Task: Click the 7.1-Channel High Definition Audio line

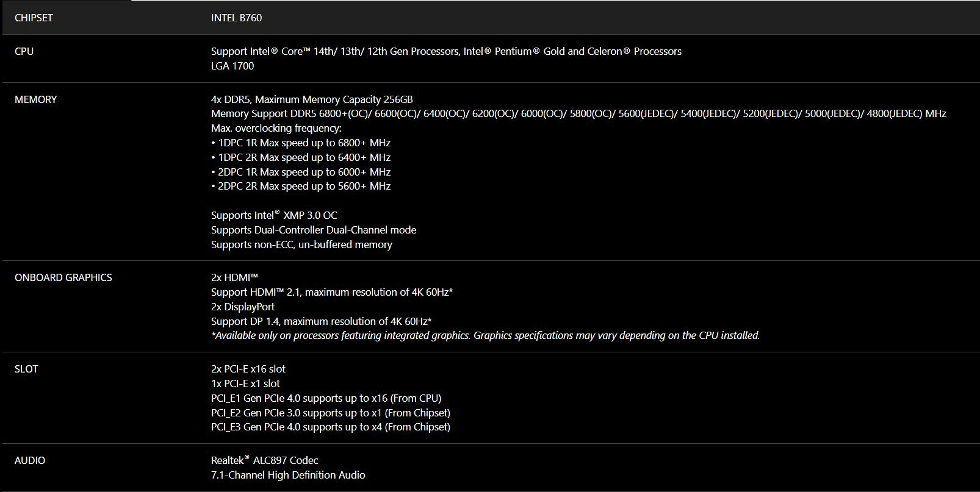Action: [288, 475]
